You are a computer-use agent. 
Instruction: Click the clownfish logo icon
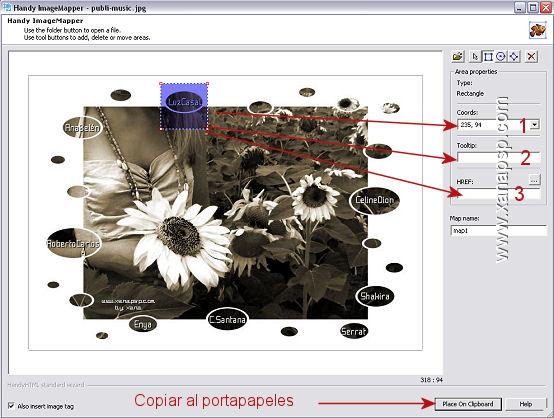click(x=537, y=30)
